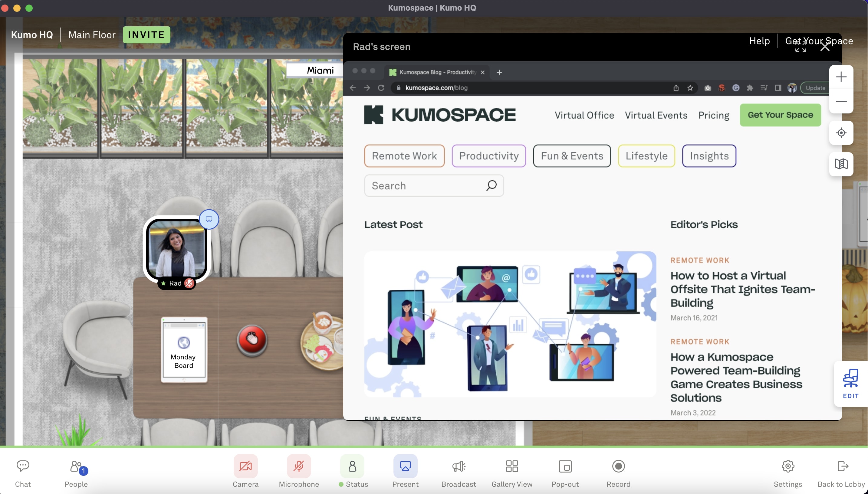The image size is (868, 494).
Task: Click the Miami room label
Action: (320, 70)
